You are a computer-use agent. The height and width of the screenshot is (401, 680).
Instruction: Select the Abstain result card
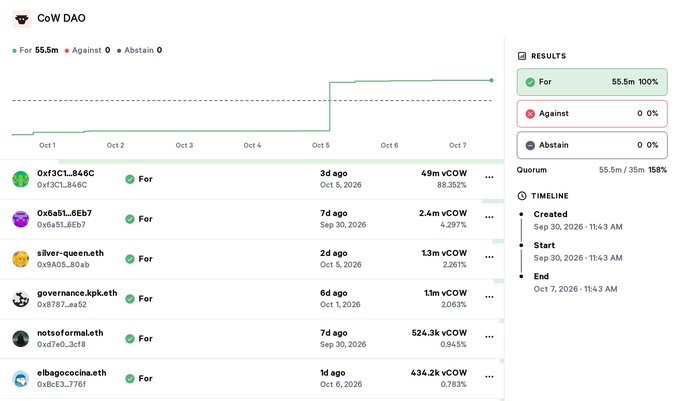(592, 145)
